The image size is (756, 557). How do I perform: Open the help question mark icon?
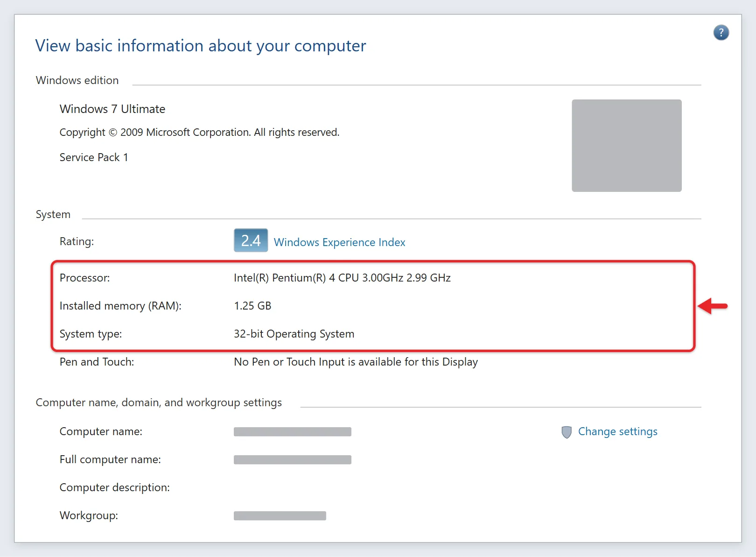721,33
